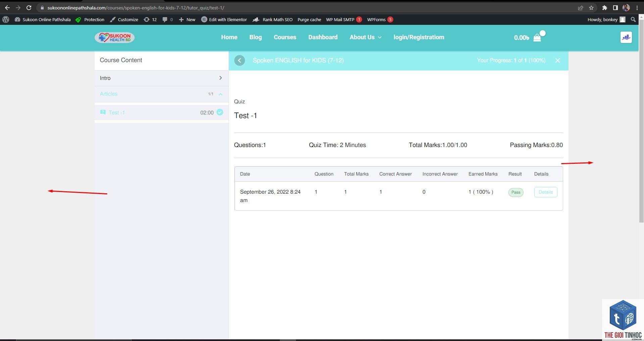Click the vertical page scrollbar
This screenshot has width=644, height=341.
tap(641, 121)
